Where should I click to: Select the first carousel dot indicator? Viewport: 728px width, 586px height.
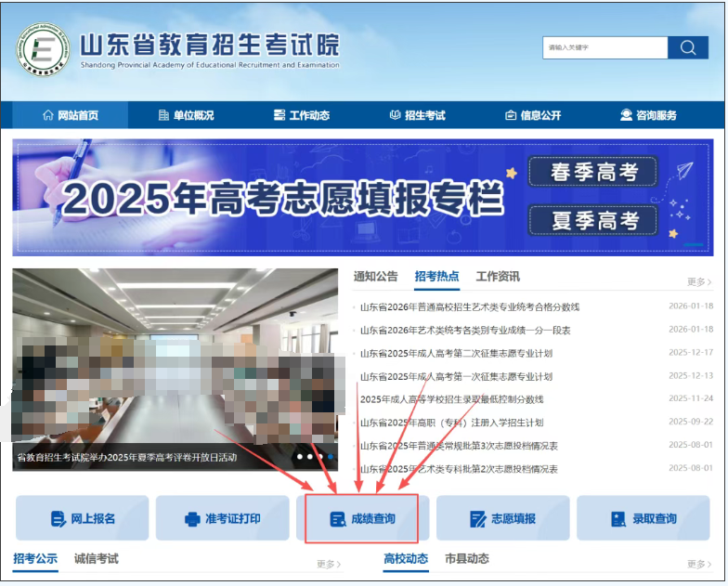click(300, 457)
